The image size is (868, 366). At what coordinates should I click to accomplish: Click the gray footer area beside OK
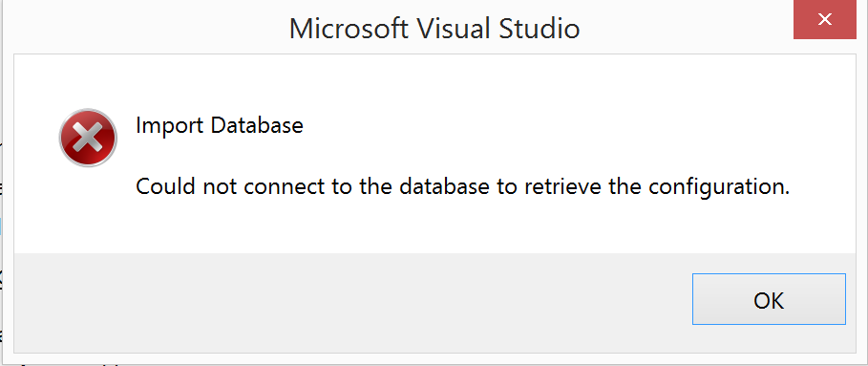click(x=352, y=303)
